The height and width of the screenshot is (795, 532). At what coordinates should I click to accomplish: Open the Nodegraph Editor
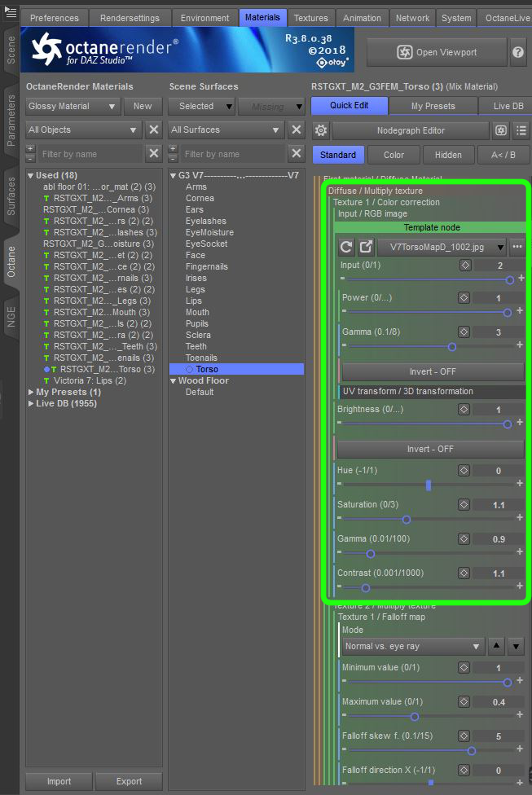click(411, 130)
